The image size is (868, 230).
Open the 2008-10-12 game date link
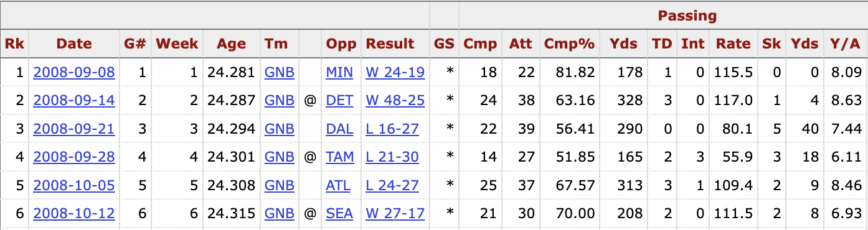point(74,213)
